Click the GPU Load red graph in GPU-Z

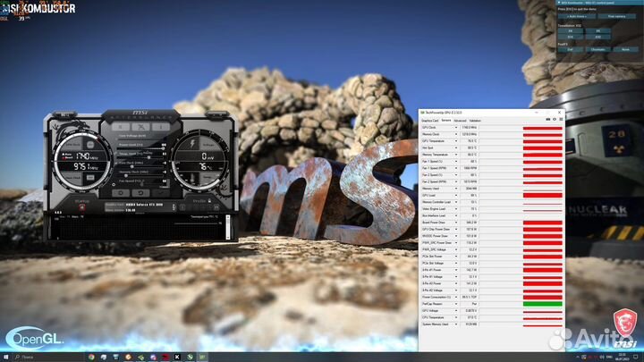pos(543,196)
